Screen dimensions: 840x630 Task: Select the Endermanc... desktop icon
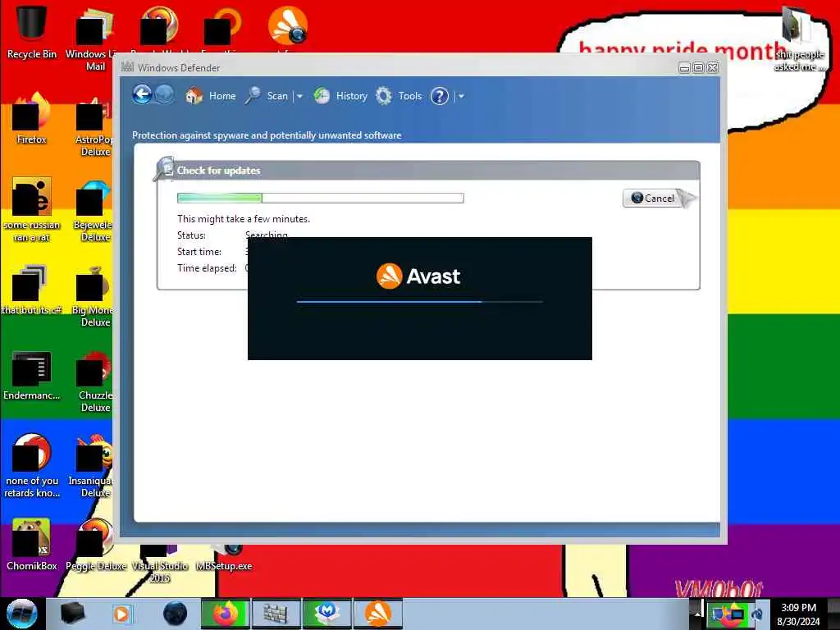click(x=32, y=376)
